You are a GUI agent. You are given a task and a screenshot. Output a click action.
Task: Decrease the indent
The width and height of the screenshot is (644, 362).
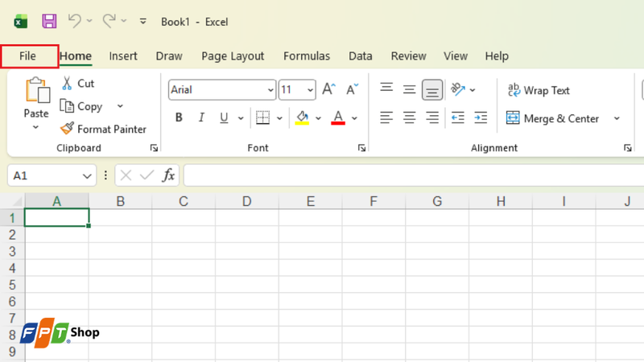(x=457, y=117)
